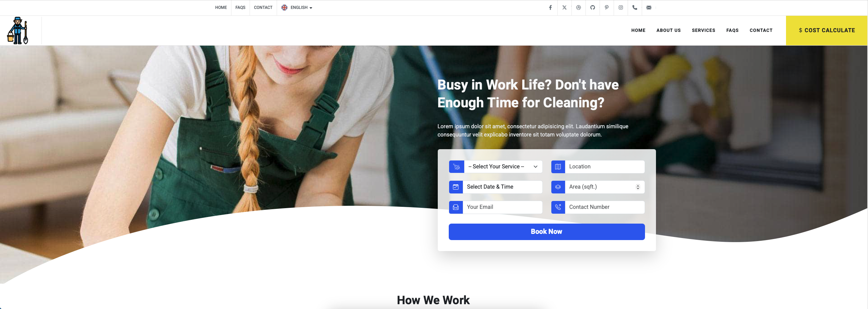Click the cleaner mascot logo
The height and width of the screenshot is (309, 868).
pyautogui.click(x=17, y=31)
